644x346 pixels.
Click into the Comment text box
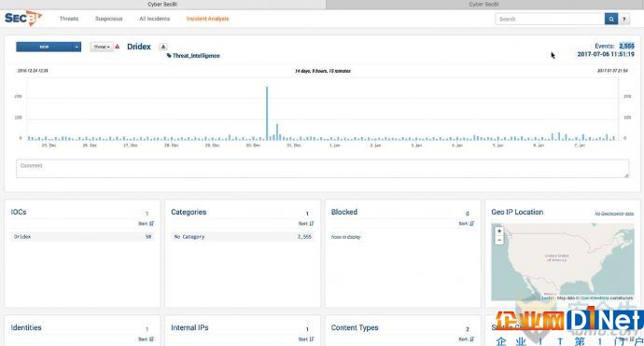click(x=322, y=169)
